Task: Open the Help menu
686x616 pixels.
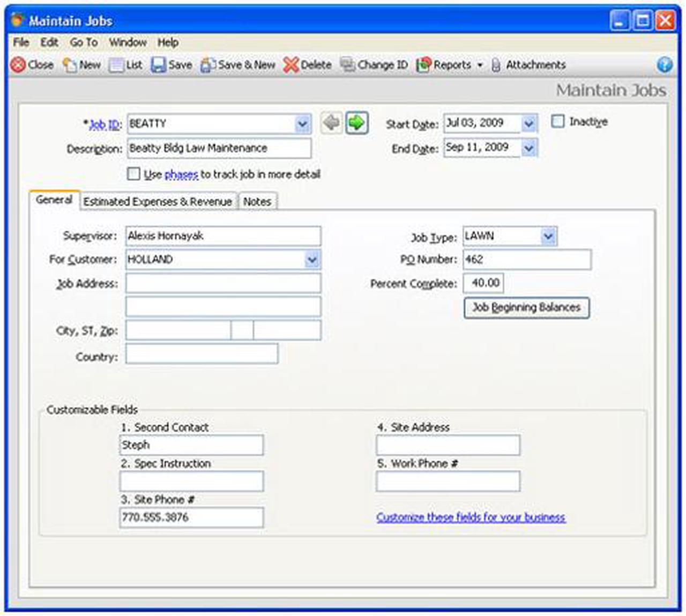Action: tap(168, 42)
